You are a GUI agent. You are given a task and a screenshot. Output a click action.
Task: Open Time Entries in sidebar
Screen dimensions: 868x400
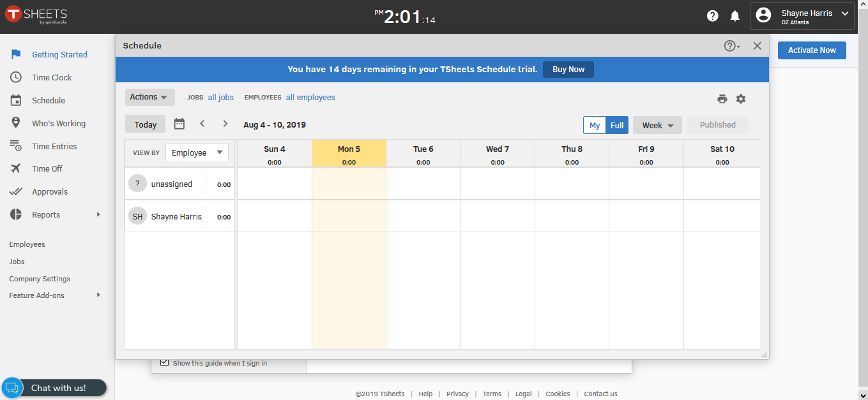(54, 147)
